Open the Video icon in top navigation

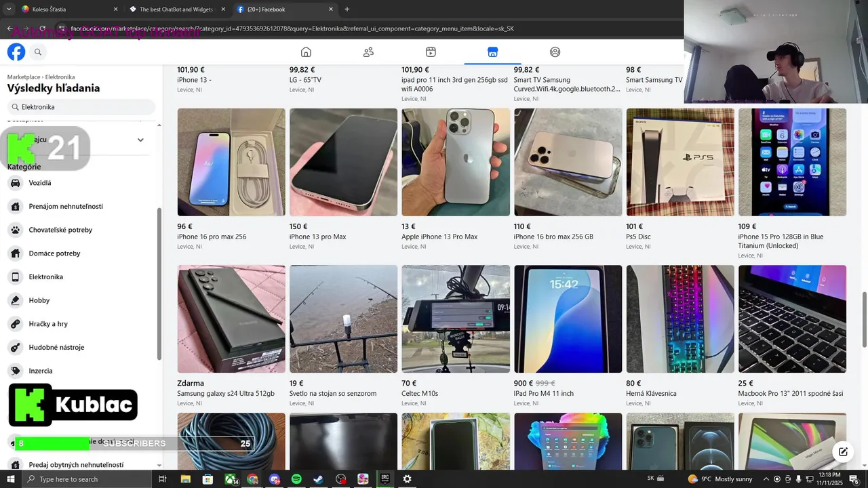point(431,52)
